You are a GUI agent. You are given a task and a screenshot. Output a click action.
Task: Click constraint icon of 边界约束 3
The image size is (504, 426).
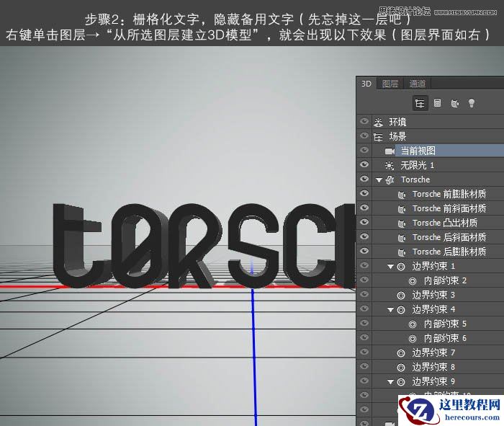(x=401, y=295)
